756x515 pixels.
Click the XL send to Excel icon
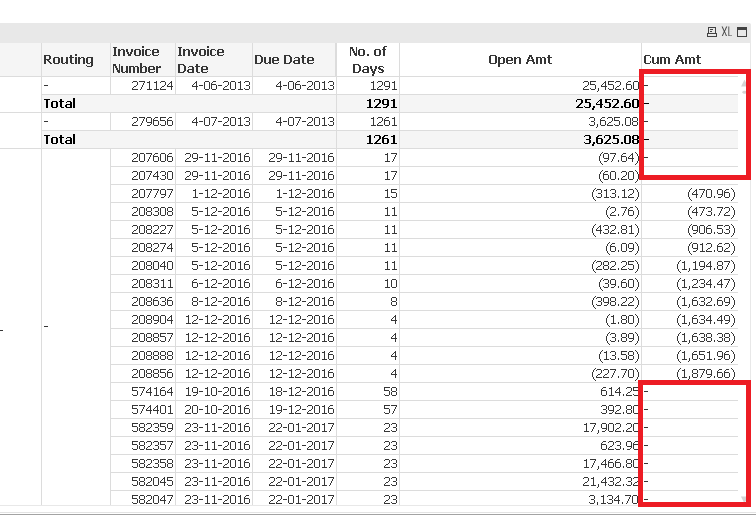[726, 32]
